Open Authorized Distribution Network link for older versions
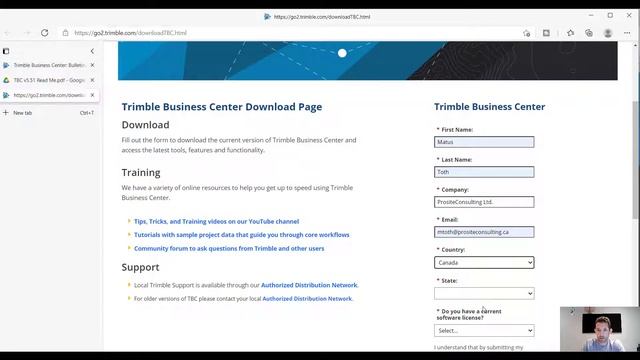Viewport: 640px width, 360px height. click(307, 299)
